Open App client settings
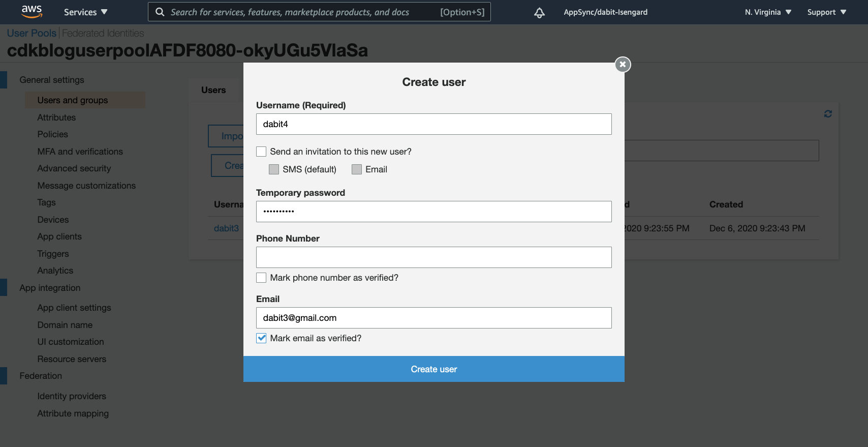868x447 pixels. (x=74, y=308)
